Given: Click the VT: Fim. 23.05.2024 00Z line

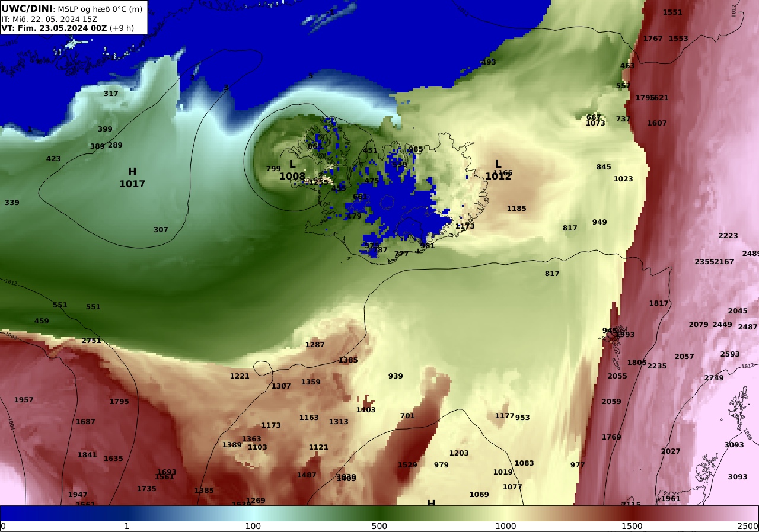Looking at the screenshot, I should [x=68, y=28].
